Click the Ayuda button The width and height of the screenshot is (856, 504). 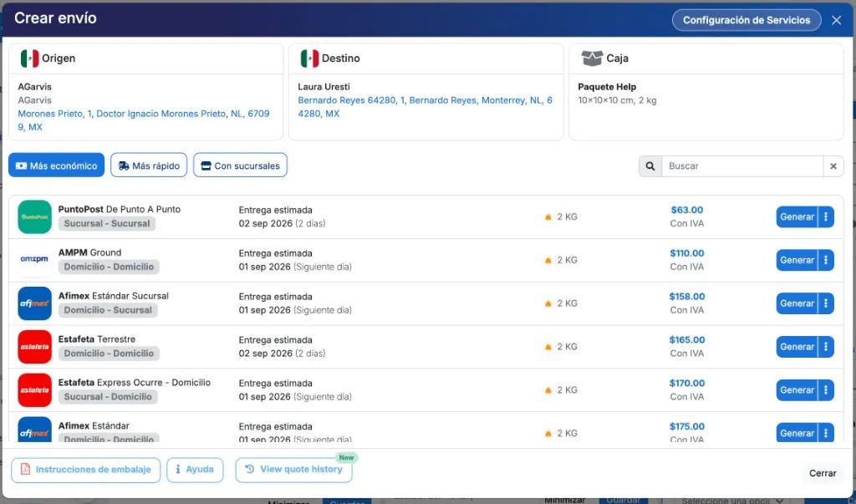click(x=195, y=470)
